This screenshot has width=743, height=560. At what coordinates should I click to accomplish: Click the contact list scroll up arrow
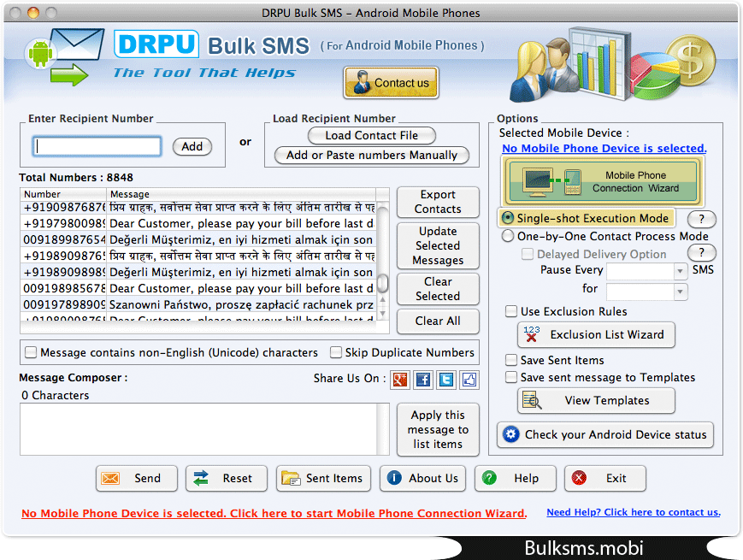click(382, 299)
